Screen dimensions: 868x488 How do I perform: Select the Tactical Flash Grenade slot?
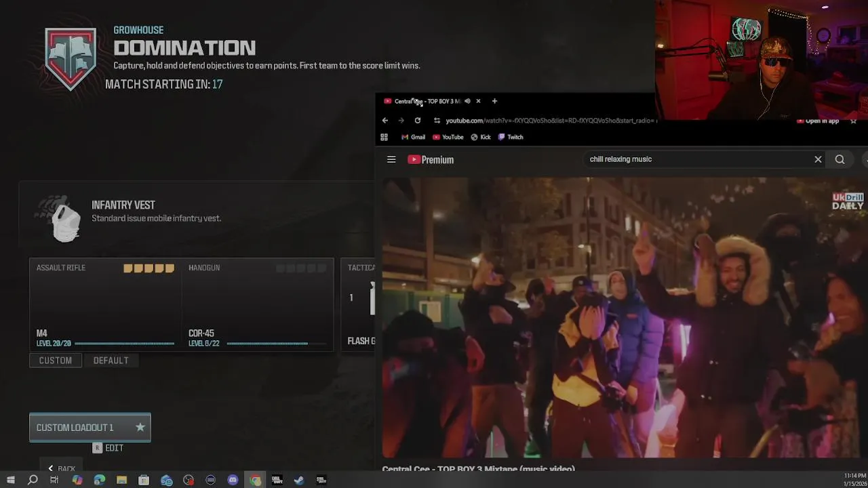[358, 304]
